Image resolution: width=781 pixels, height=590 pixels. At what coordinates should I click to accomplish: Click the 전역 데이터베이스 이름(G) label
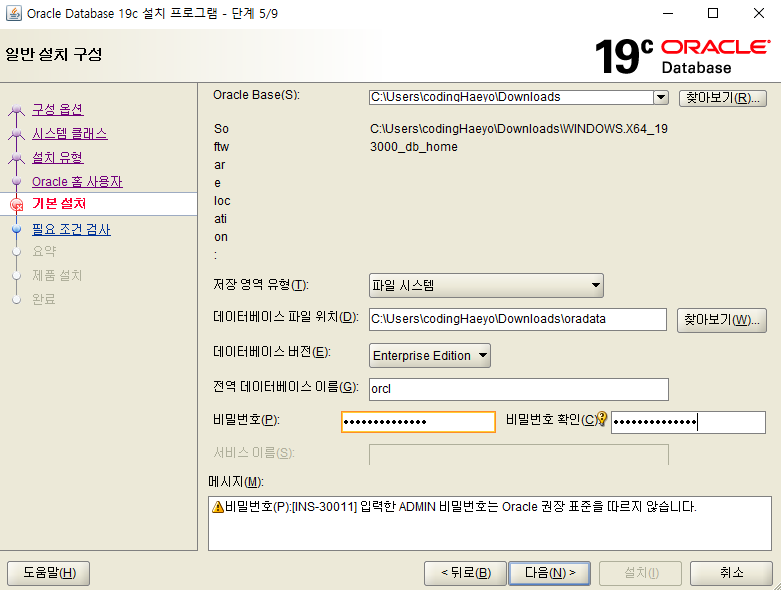tap(285, 387)
